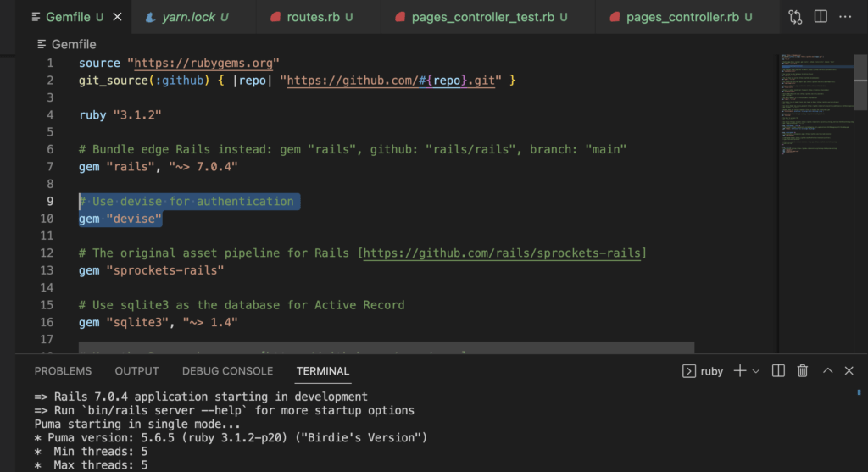Split the terminal pane
The height and width of the screenshot is (472, 868).
click(x=779, y=371)
